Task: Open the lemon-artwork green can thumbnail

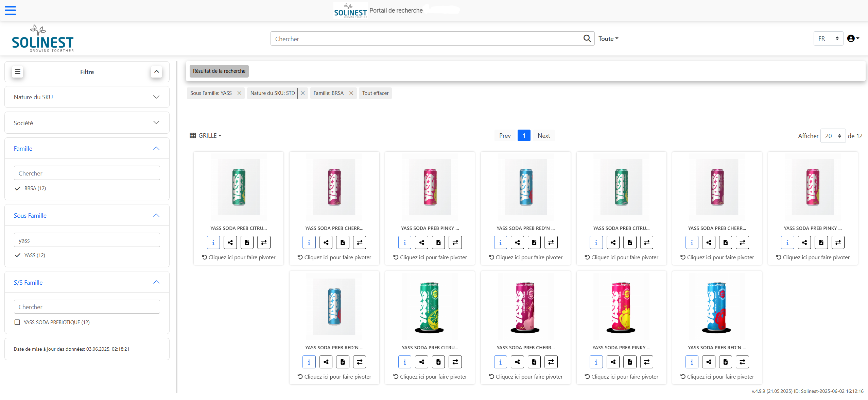Action: (x=430, y=306)
